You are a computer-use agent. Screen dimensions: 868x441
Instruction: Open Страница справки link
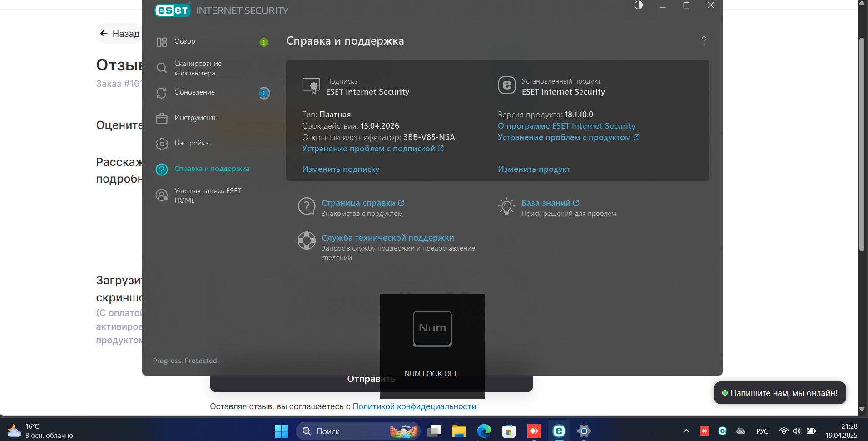coord(362,203)
